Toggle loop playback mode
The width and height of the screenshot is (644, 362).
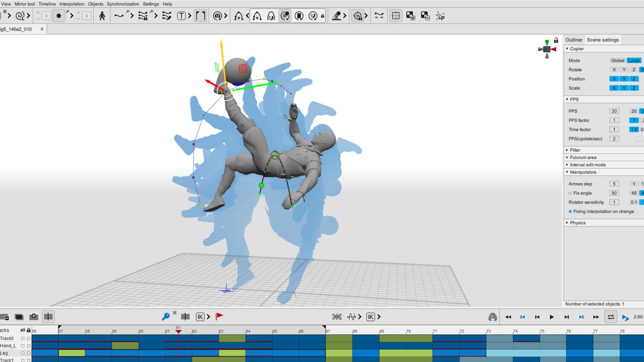(611, 317)
